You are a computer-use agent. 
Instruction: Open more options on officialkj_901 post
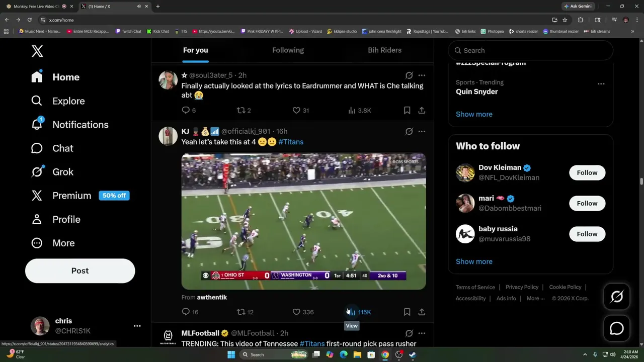(x=422, y=132)
